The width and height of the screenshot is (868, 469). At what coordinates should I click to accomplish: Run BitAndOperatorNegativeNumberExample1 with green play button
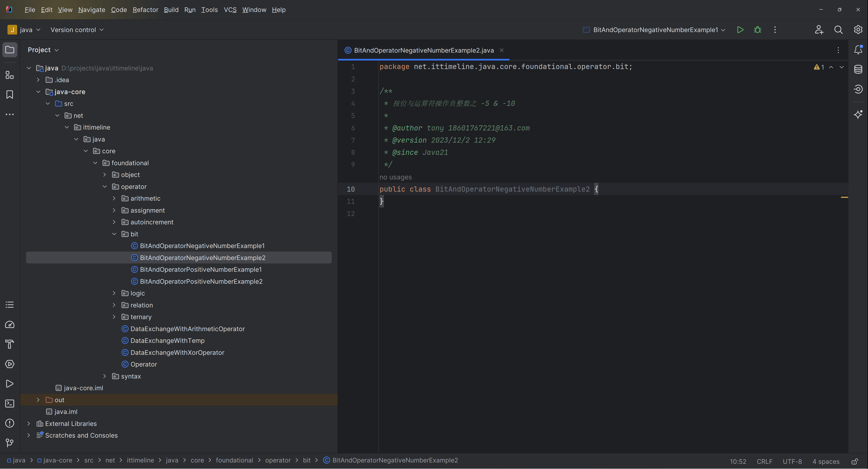[740, 30]
